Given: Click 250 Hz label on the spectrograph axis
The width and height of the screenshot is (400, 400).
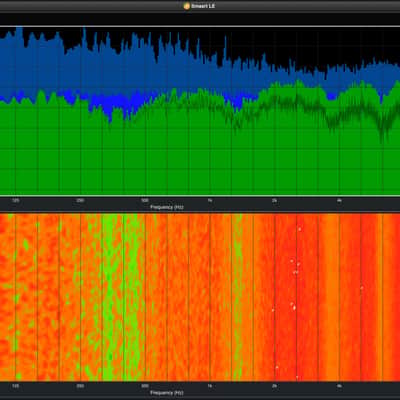Looking at the screenshot, I should [80, 386].
